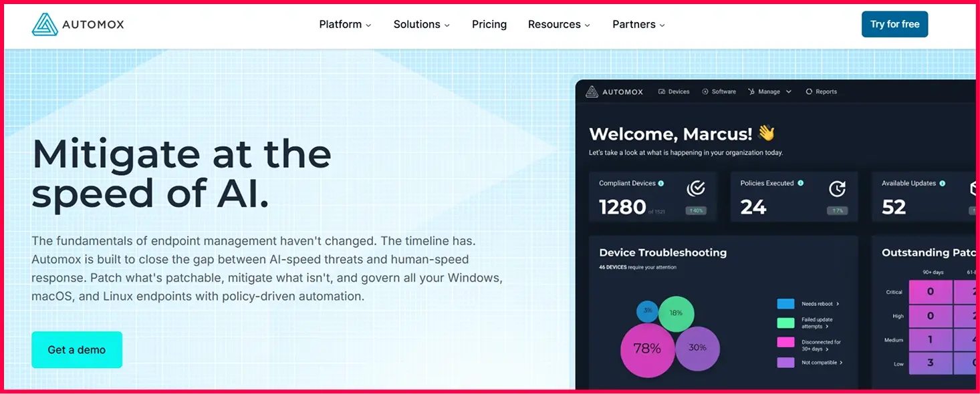Click the Try for free button
Screen dimensions: 980x394
(894, 24)
